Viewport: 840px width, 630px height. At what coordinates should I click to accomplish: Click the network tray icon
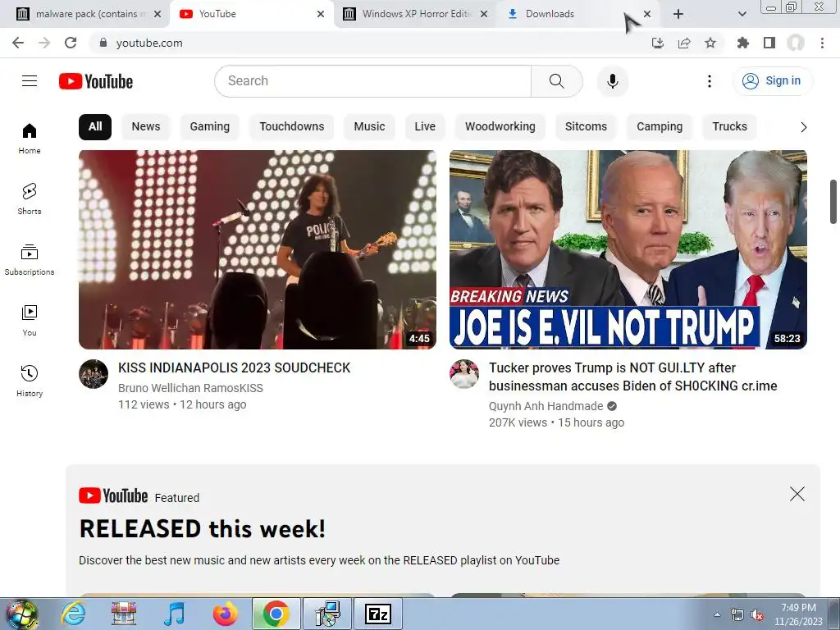tap(737, 615)
